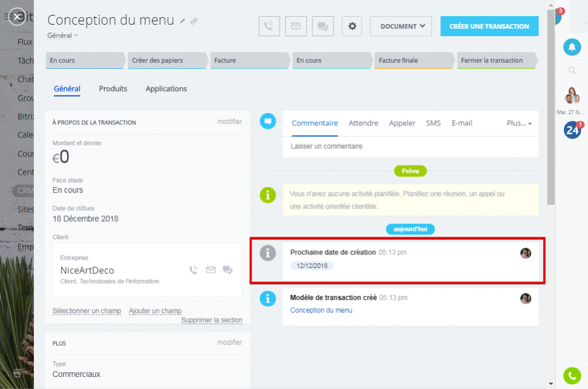Screen dimensions: 588x389
Task: Select Commentaire activity tab
Action: click(315, 124)
